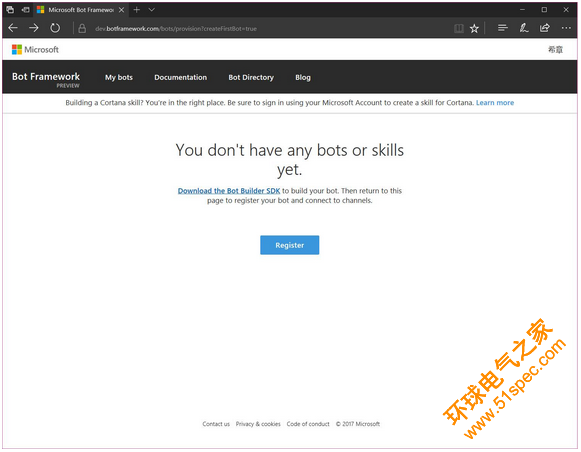The height and width of the screenshot is (452, 581).
Task: Open the More actions ellipsis menu
Action: 566,28
